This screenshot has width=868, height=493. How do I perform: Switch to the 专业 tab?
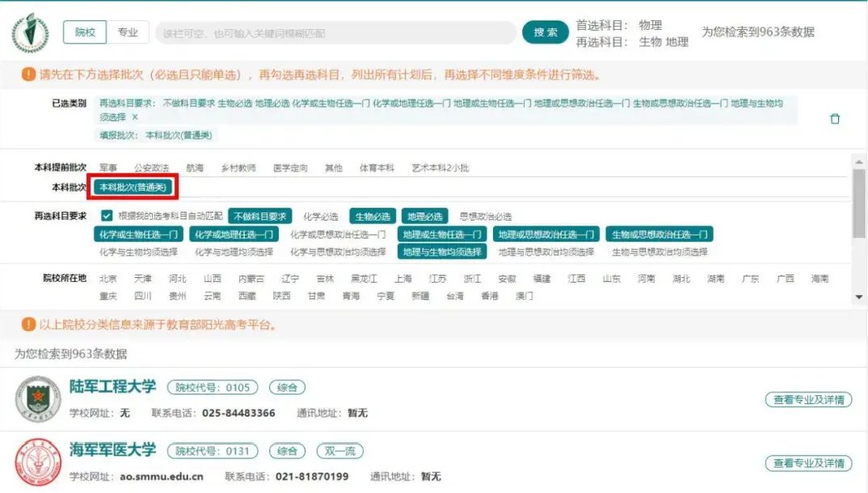(x=128, y=32)
